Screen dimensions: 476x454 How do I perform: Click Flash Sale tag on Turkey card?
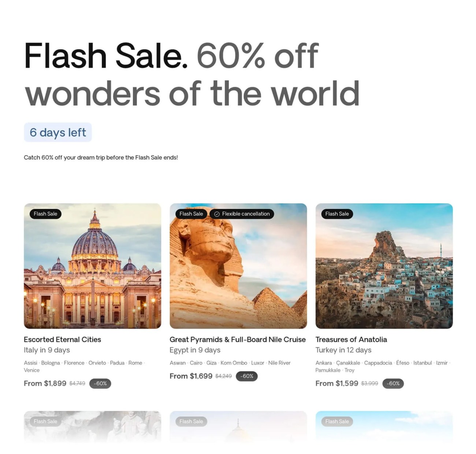pyautogui.click(x=337, y=214)
